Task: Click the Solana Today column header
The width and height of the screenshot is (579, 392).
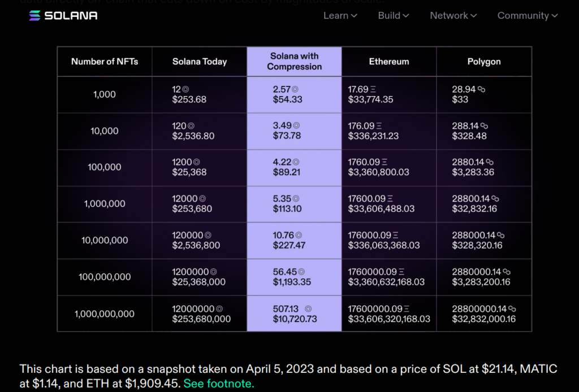Action: click(200, 62)
